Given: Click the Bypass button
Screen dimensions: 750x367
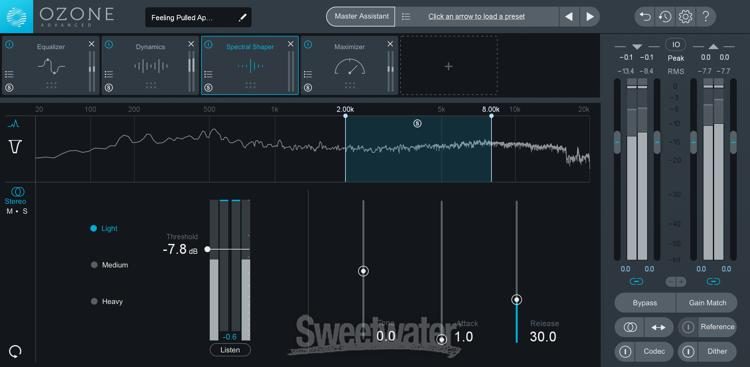Looking at the screenshot, I should click(645, 303).
